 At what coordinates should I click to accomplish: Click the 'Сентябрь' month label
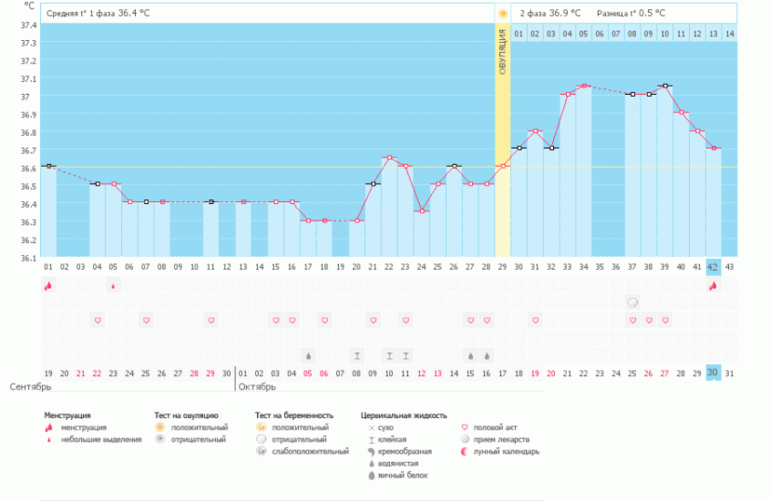point(30,387)
